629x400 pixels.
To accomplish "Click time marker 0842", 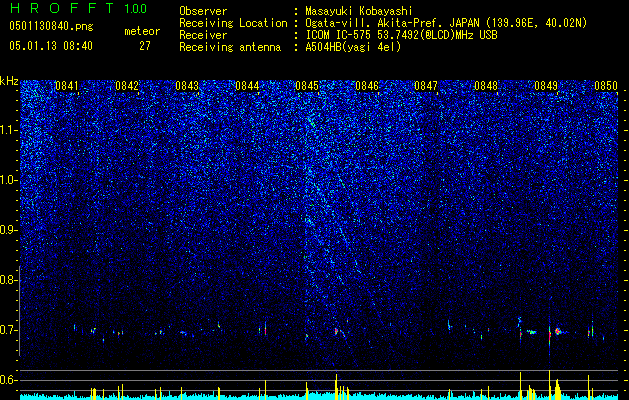I will pos(127,86).
